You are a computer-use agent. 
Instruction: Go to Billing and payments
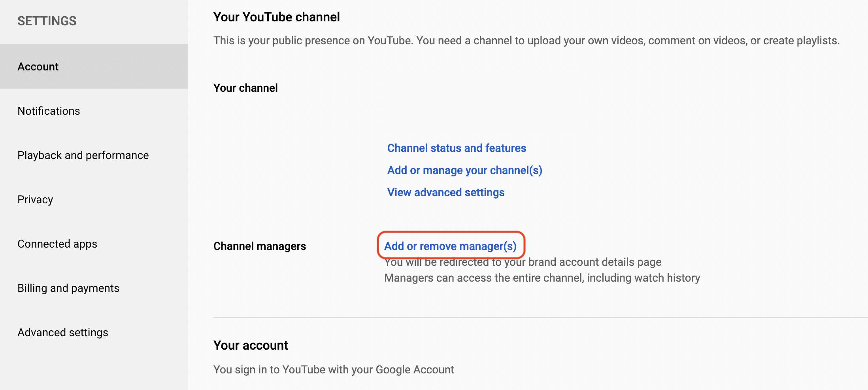(94, 288)
